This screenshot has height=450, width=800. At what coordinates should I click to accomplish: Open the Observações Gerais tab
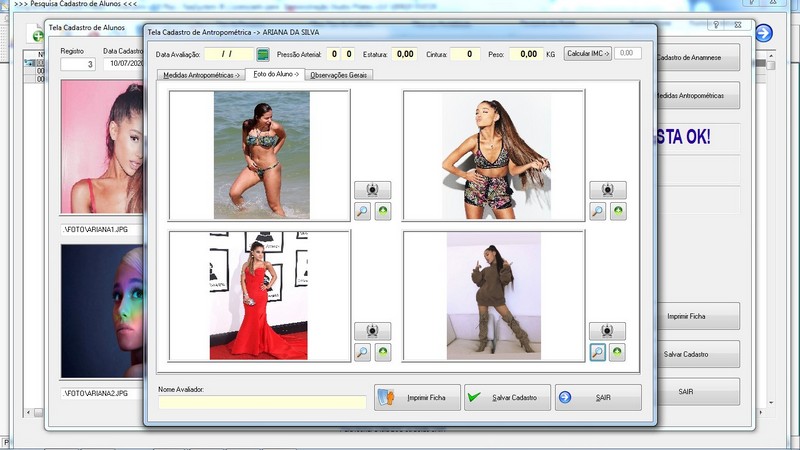339,75
